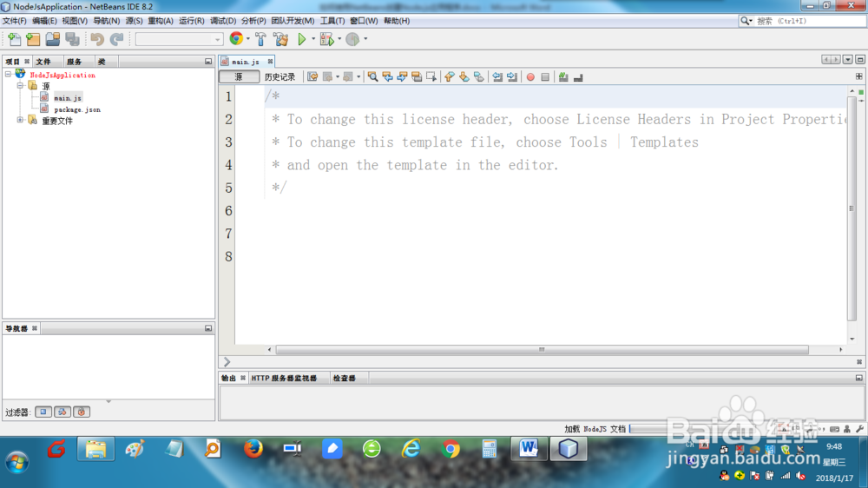
Task: Click the Build Project hammer icon
Action: [x=260, y=39]
